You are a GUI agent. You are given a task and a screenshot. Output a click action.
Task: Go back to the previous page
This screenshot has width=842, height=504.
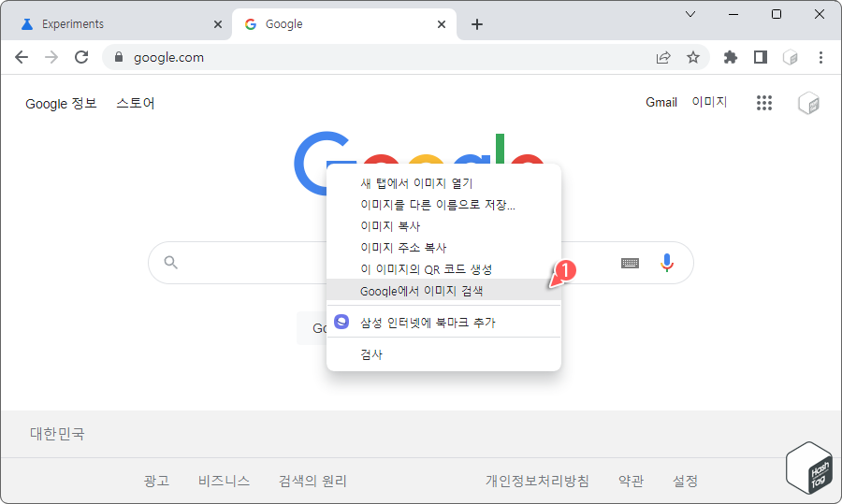coord(22,57)
